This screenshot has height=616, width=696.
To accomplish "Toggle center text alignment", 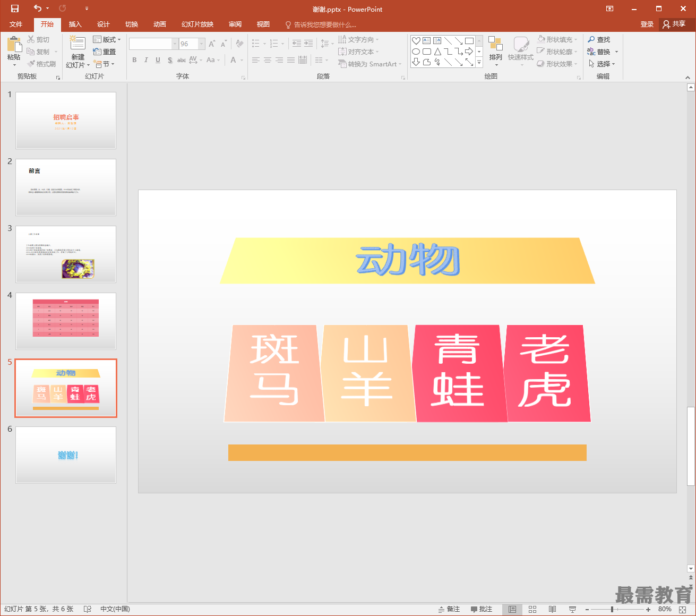I will coord(268,60).
